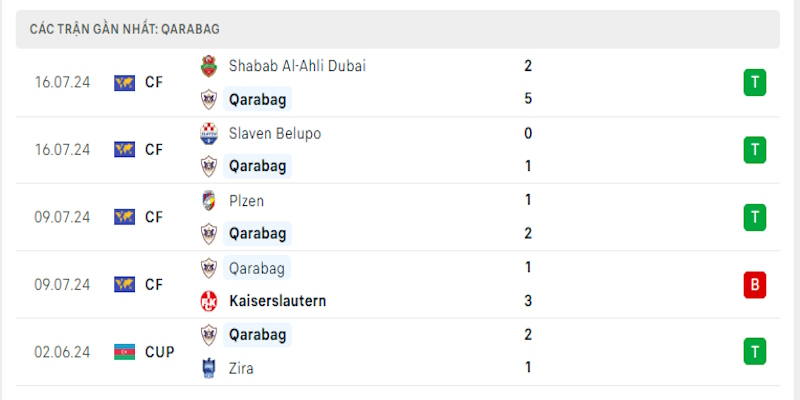
Task: Click green T badge for Zira match
Action: (754, 351)
